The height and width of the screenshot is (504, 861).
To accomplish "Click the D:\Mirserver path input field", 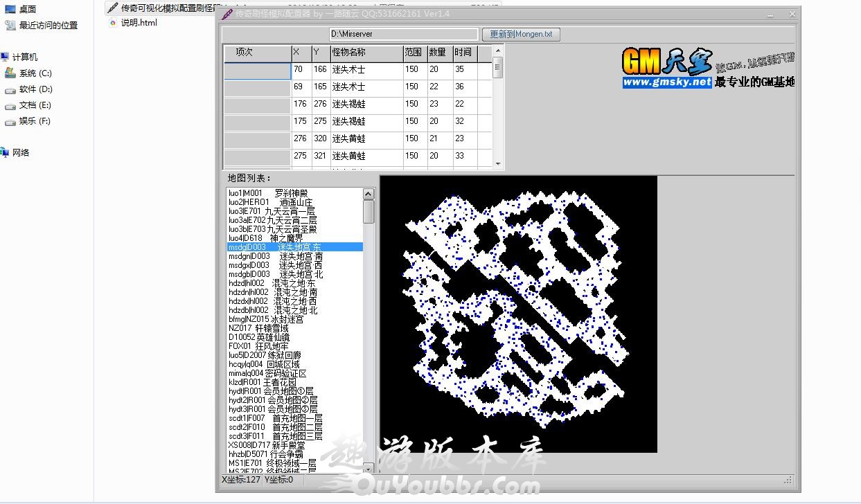I will click(x=403, y=34).
